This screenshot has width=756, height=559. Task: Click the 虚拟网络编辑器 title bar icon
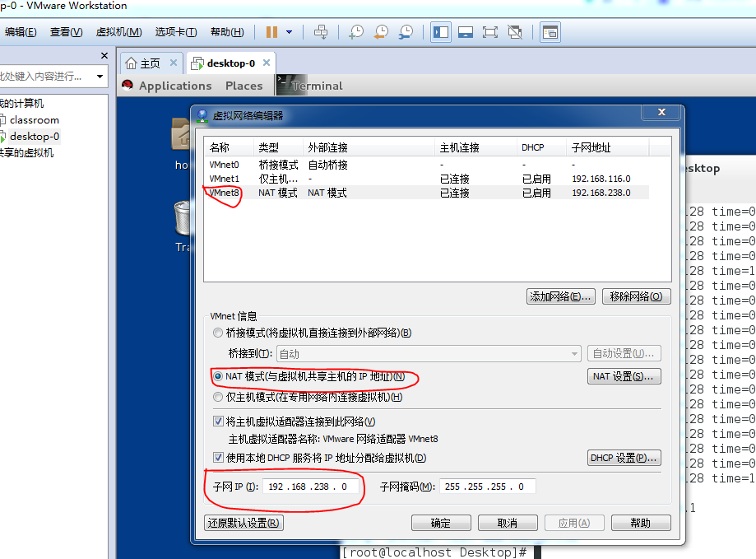coord(202,116)
